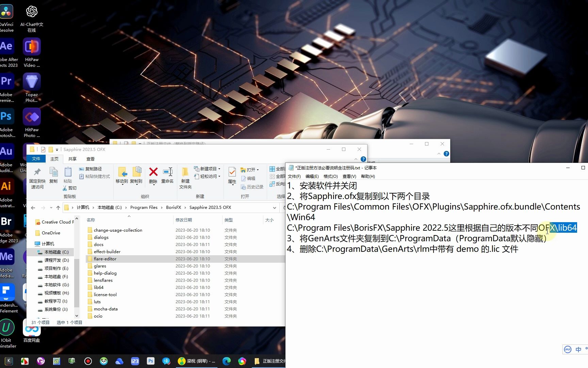Click the QQ Music 梁祝 taskbar item

pyautogui.click(x=197, y=361)
